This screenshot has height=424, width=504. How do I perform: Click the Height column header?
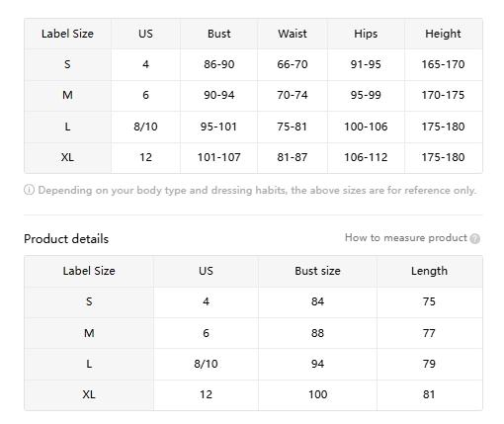click(x=443, y=34)
